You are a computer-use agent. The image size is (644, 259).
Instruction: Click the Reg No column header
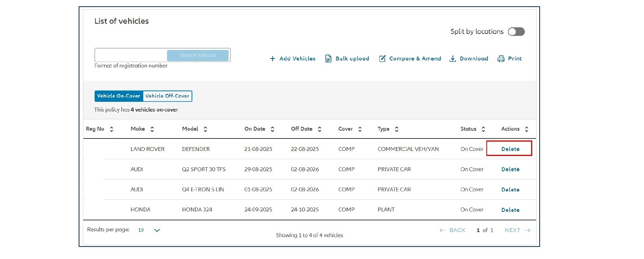click(x=95, y=129)
